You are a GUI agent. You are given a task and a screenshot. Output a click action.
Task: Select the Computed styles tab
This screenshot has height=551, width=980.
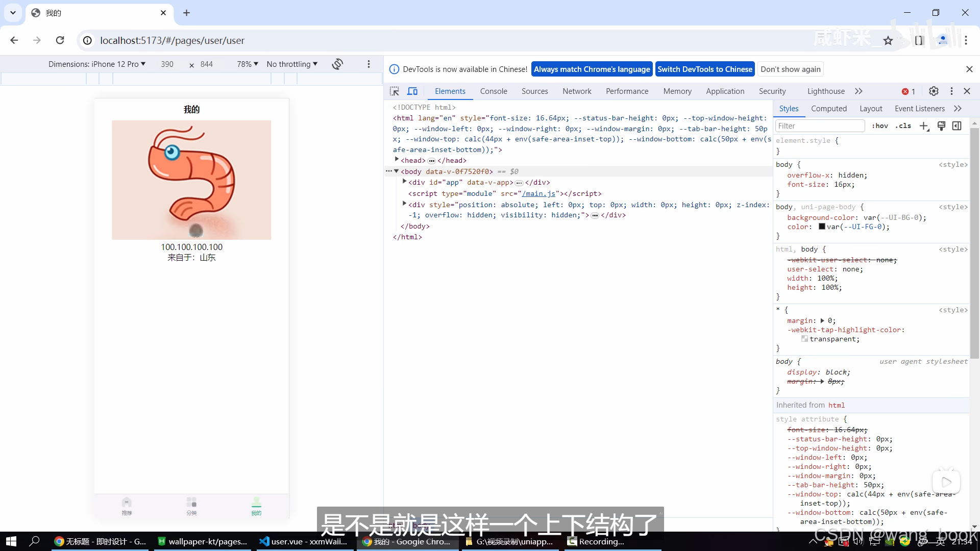tap(828, 109)
